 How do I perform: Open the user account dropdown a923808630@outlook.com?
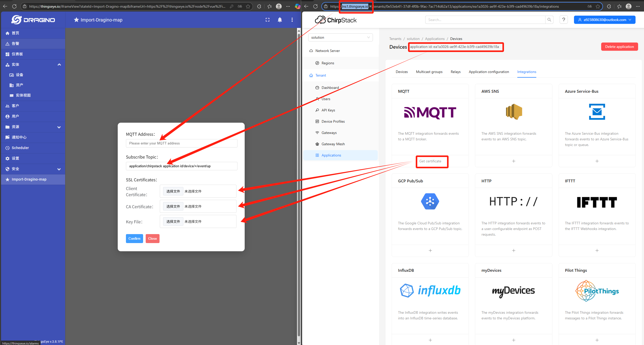tap(605, 20)
